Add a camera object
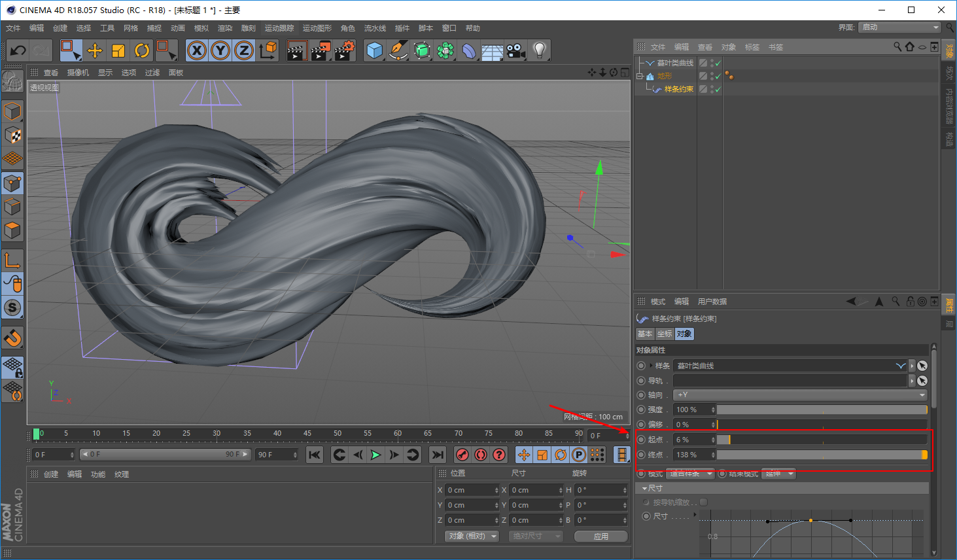Screen dimensions: 957x560 516,50
